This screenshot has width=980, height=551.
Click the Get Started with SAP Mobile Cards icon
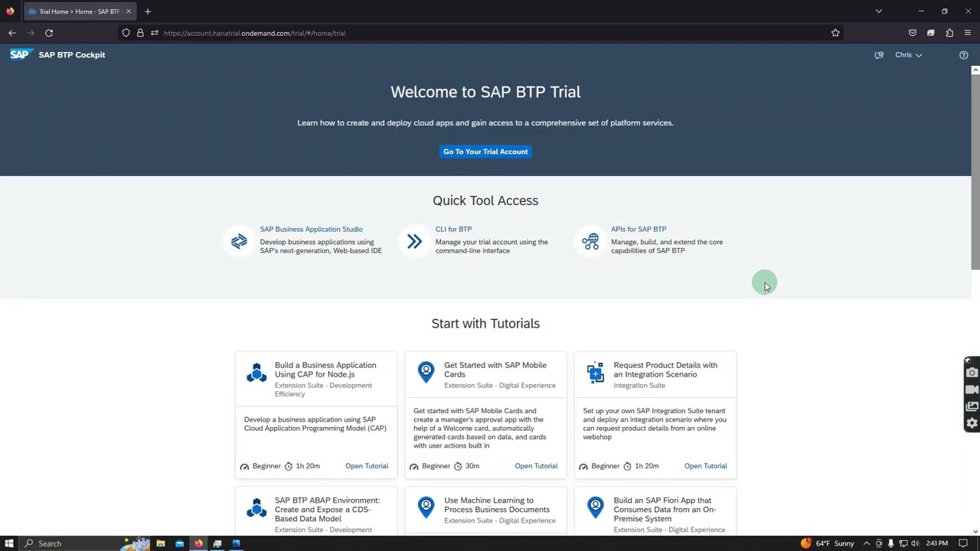tap(426, 372)
